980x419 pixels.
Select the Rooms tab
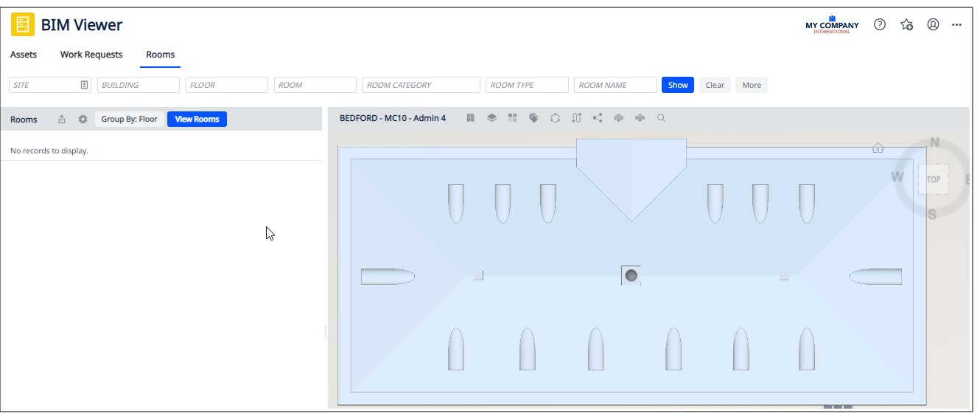(161, 55)
